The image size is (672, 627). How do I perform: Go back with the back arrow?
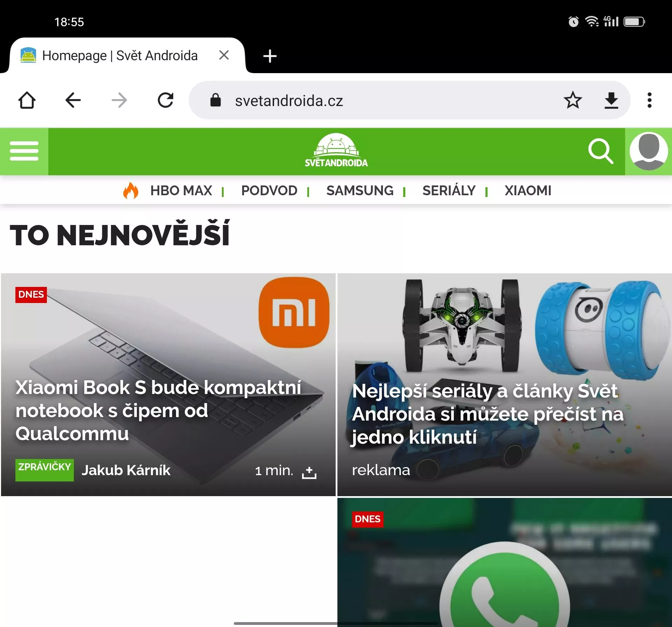(73, 100)
